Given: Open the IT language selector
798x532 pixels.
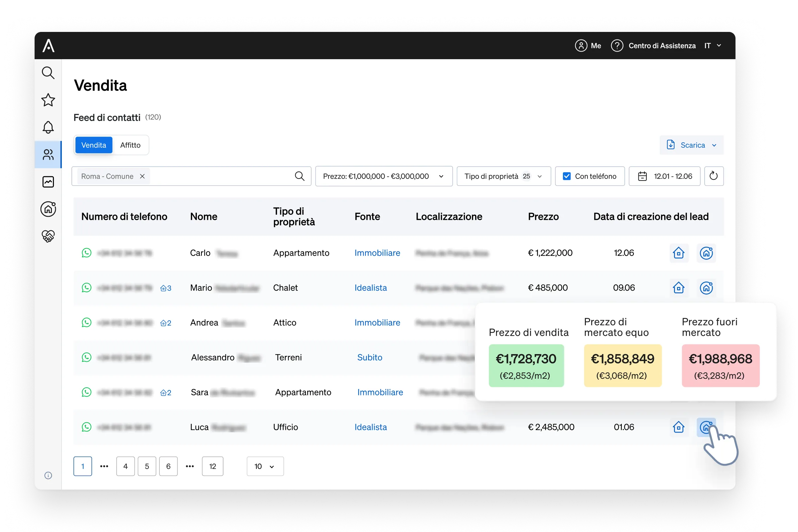Looking at the screenshot, I should point(713,46).
